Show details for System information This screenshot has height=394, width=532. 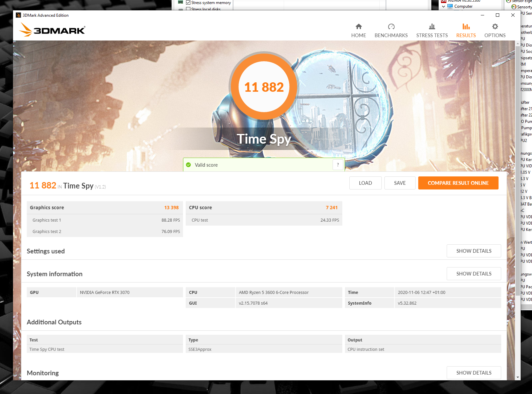point(474,273)
